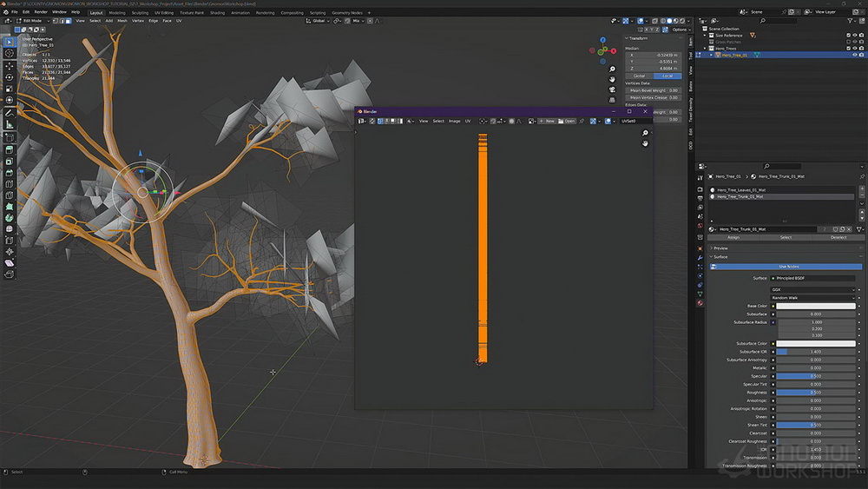Screen dimensions: 868x489
Task: Select the Transform tool in viewport toolbar
Action: 10,100
